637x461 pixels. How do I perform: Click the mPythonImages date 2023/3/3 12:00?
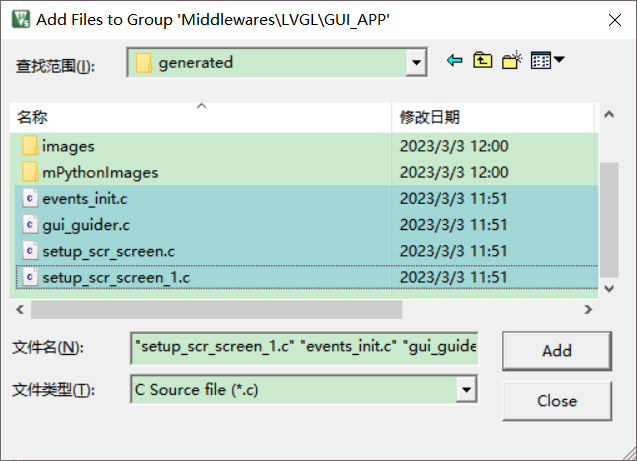(x=454, y=173)
